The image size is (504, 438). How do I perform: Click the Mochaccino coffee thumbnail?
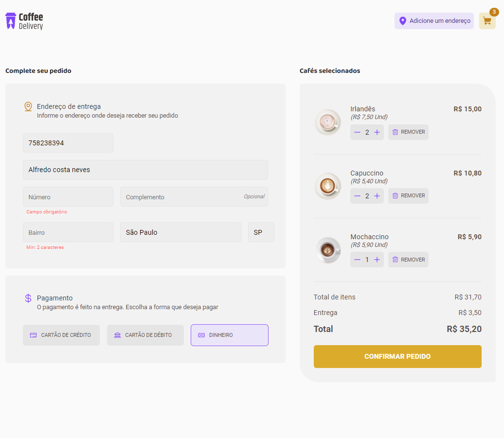point(327,250)
